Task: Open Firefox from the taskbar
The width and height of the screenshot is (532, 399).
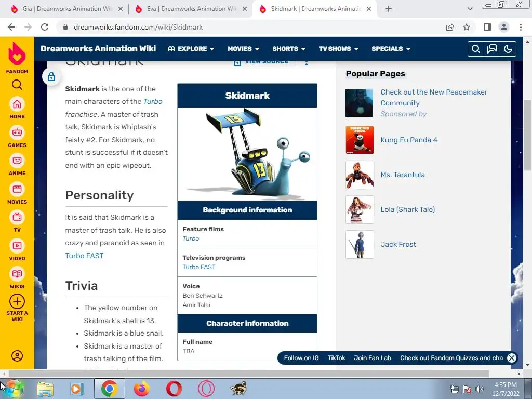Action: click(141, 389)
